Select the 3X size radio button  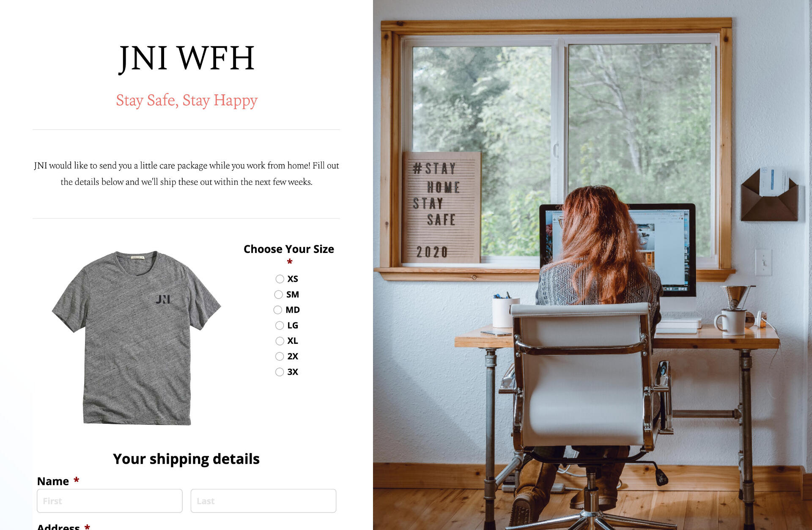pyautogui.click(x=280, y=372)
